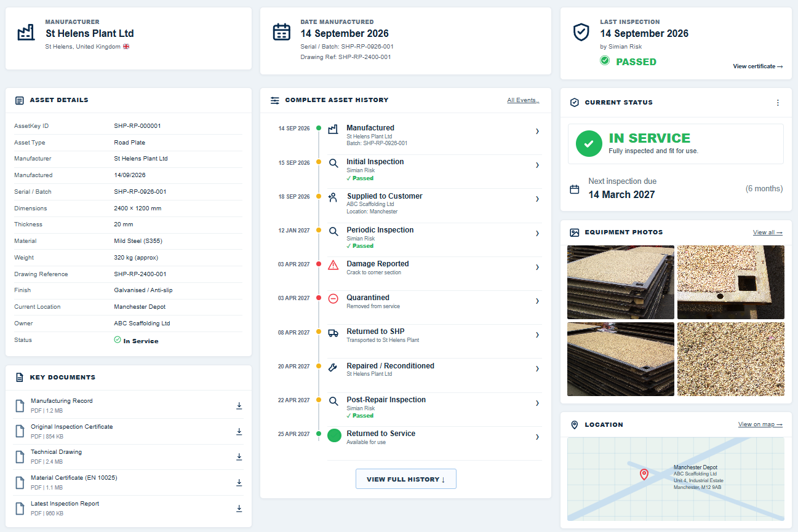The height and width of the screenshot is (532, 798).
Task: Download Material Certificate (EN 10025)
Action: (x=239, y=482)
